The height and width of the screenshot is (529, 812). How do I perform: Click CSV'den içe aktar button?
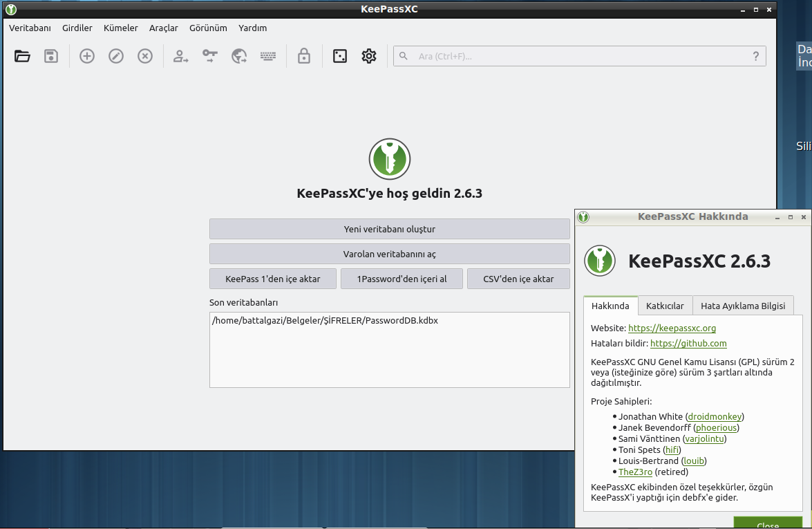[x=518, y=279]
